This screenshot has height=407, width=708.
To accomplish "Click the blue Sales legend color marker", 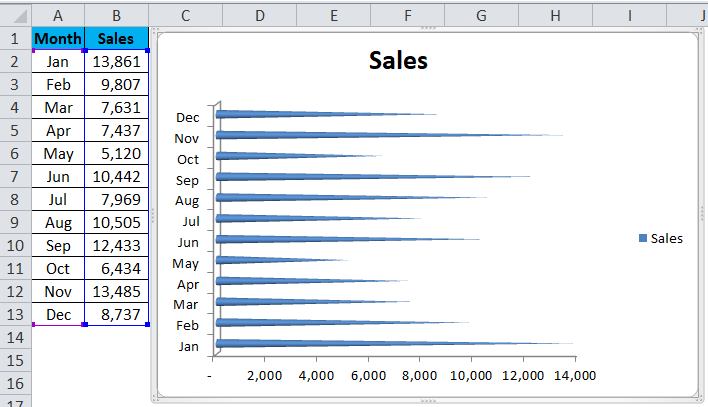I will pos(643,238).
